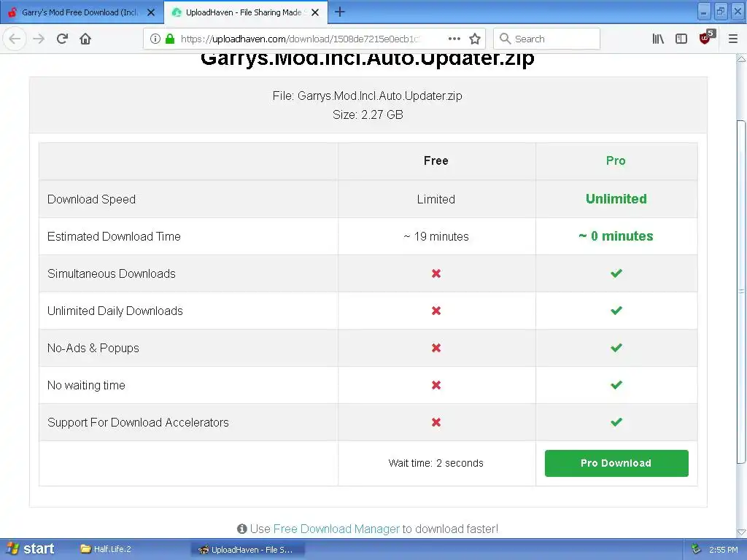Click the Unlimited speed text

616,198
